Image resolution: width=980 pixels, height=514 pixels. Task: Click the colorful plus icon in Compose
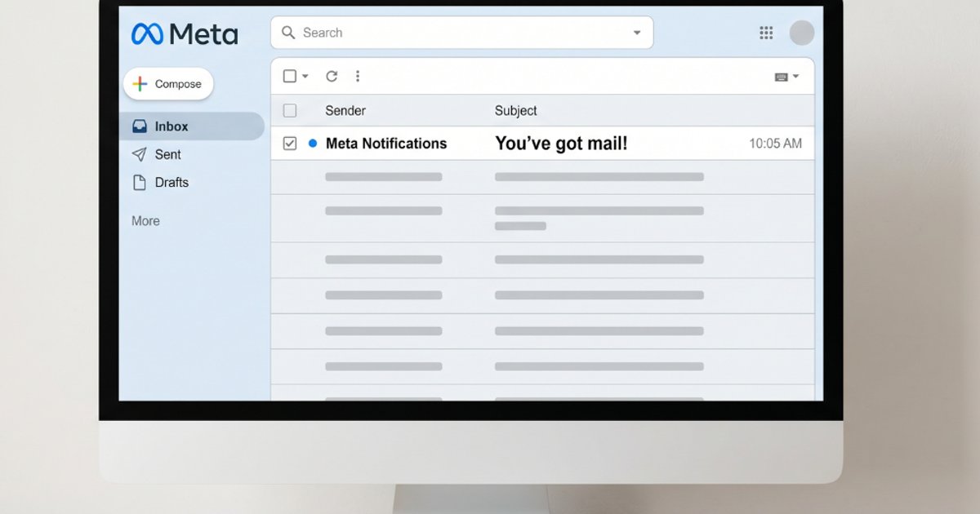pos(140,84)
